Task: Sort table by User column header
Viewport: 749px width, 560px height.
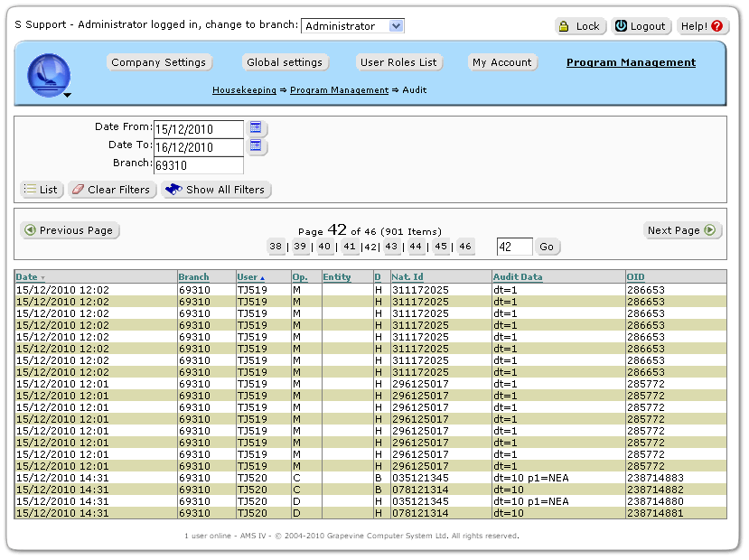Action: (x=248, y=276)
